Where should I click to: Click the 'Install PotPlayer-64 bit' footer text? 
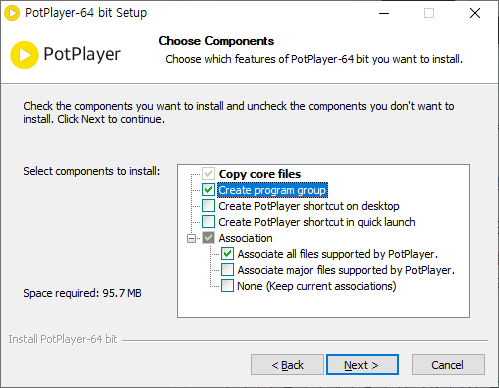pyautogui.click(x=63, y=339)
